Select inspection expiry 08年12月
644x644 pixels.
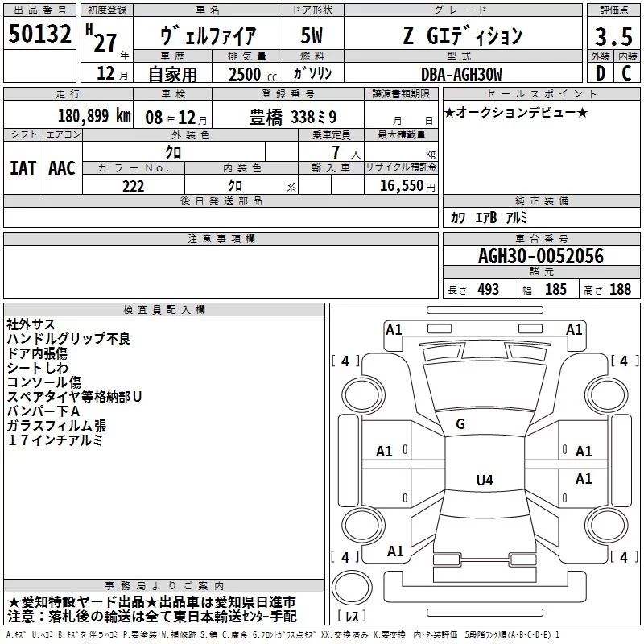pos(176,118)
